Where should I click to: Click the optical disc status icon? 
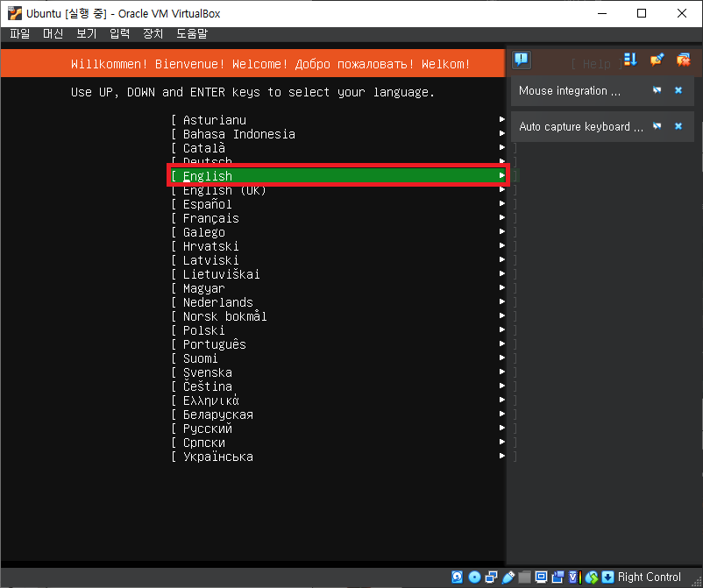(474, 577)
